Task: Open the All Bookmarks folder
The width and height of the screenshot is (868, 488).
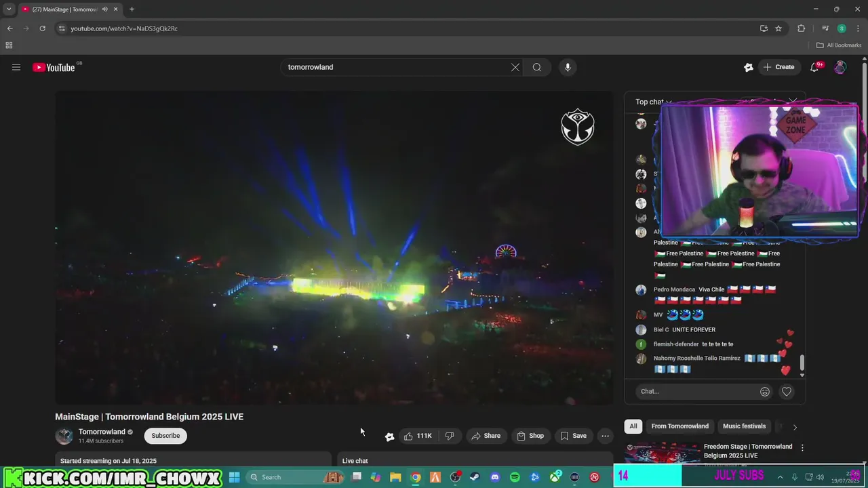Action: (839, 45)
